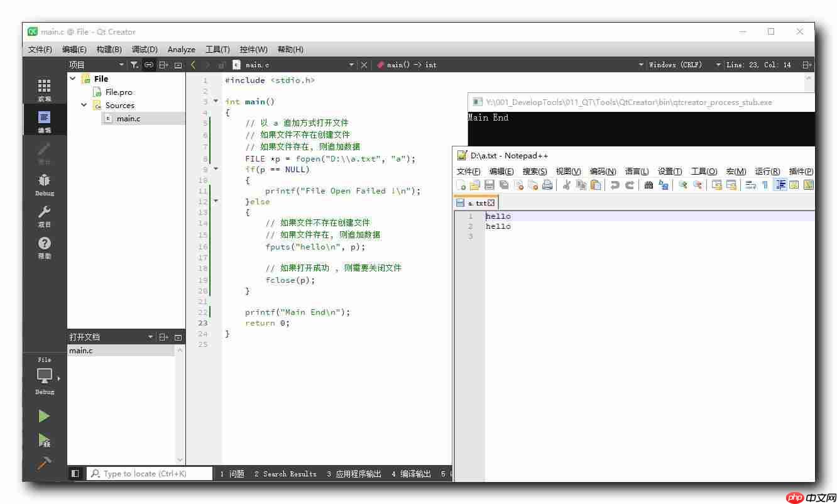Toggle the sidebar visibility button beside locator

tap(75, 474)
